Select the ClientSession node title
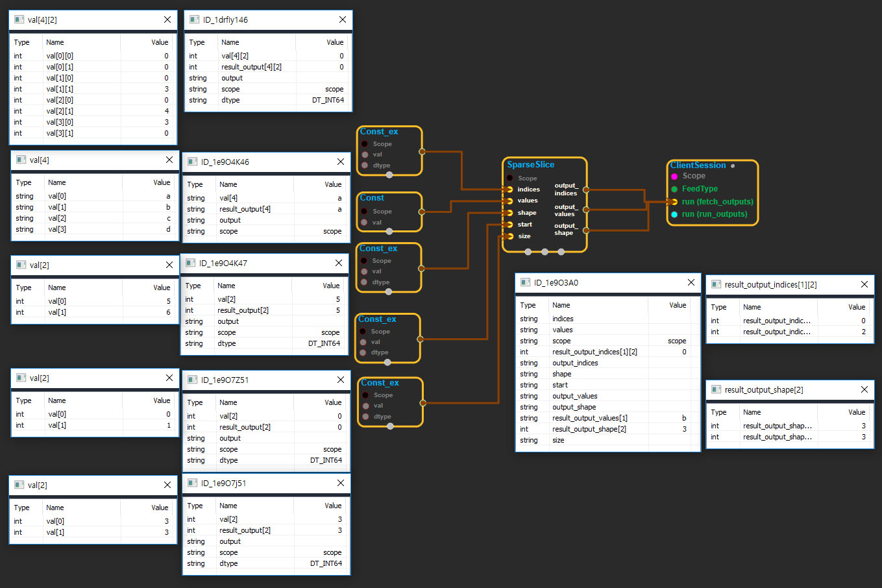The width and height of the screenshot is (882, 588). coord(698,165)
